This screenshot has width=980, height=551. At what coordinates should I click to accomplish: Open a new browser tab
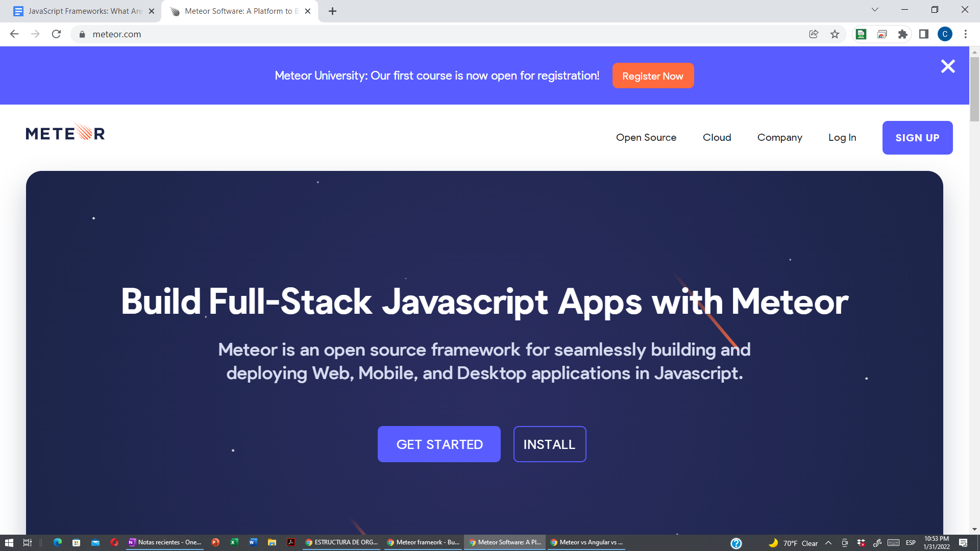(332, 11)
